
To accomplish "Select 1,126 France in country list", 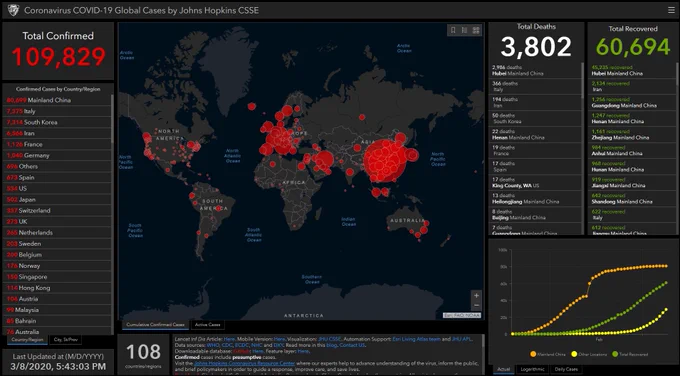I will (57, 144).
